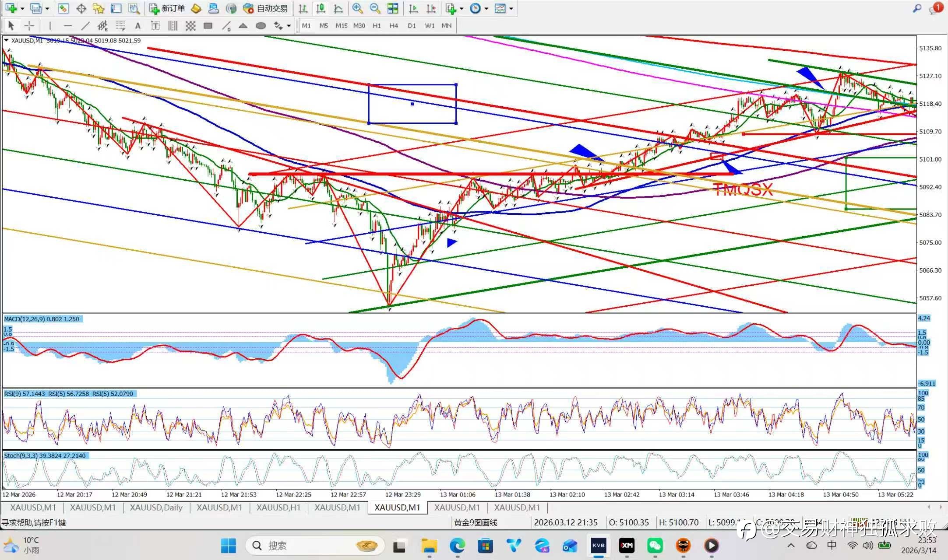
Task: Switch to XAUUSD,Daily chart tab
Action: (x=156, y=507)
